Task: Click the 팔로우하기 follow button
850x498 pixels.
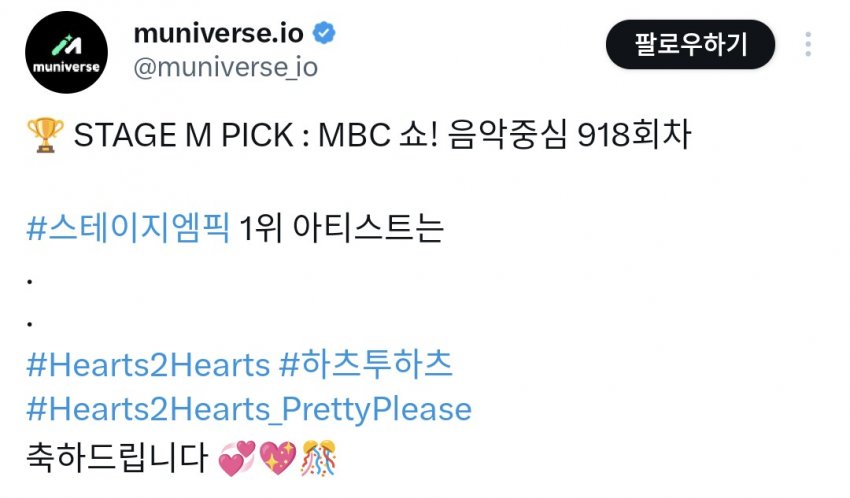Action: (690, 44)
